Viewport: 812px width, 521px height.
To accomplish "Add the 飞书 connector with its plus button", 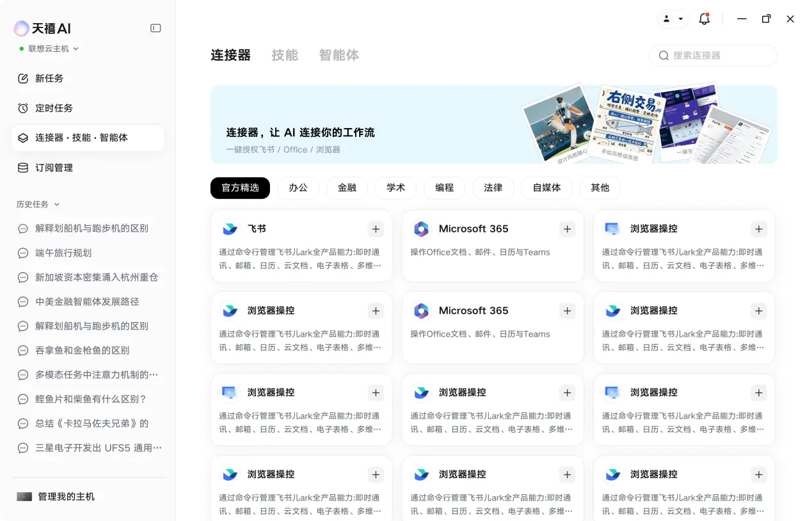I will tap(376, 228).
